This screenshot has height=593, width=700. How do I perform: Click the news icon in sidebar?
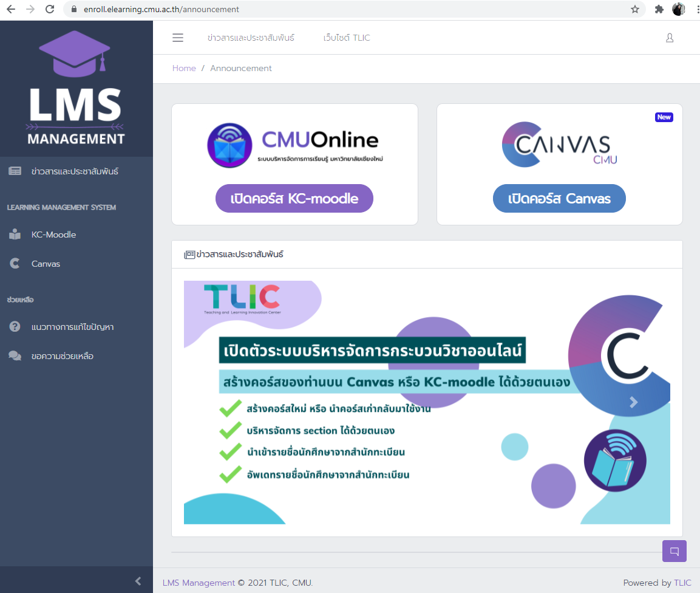15,171
